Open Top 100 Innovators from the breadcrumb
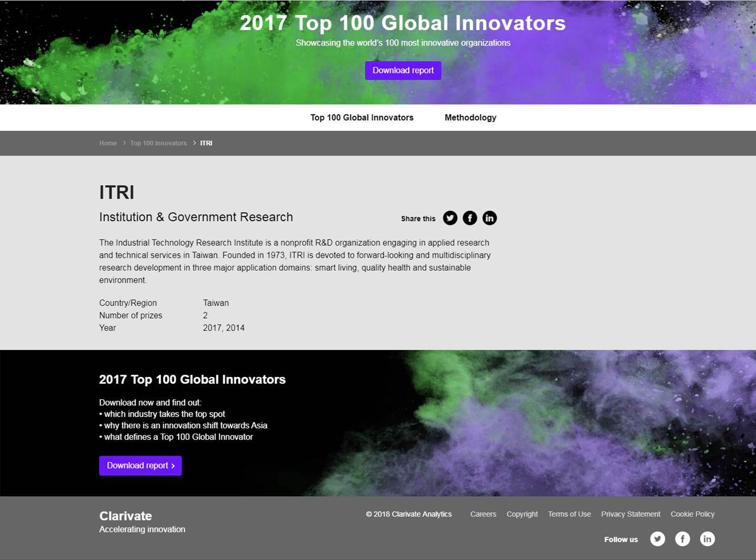The width and height of the screenshot is (756, 560). [x=158, y=143]
